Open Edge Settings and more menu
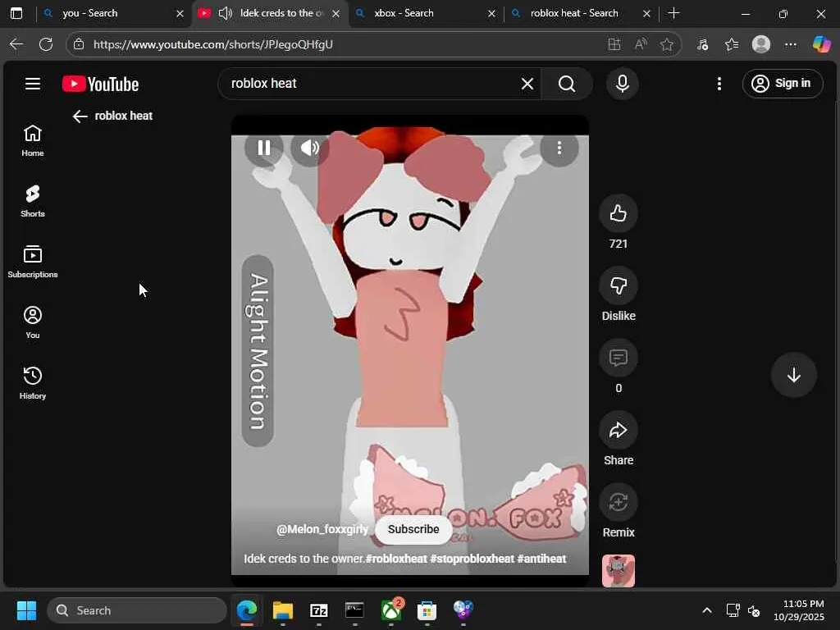This screenshot has height=630, width=840. pyautogui.click(x=791, y=44)
